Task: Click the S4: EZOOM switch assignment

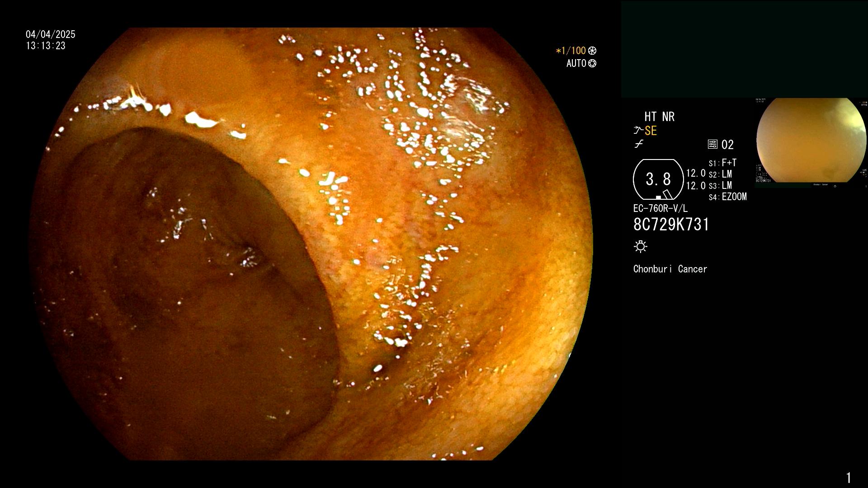Action: click(x=728, y=197)
